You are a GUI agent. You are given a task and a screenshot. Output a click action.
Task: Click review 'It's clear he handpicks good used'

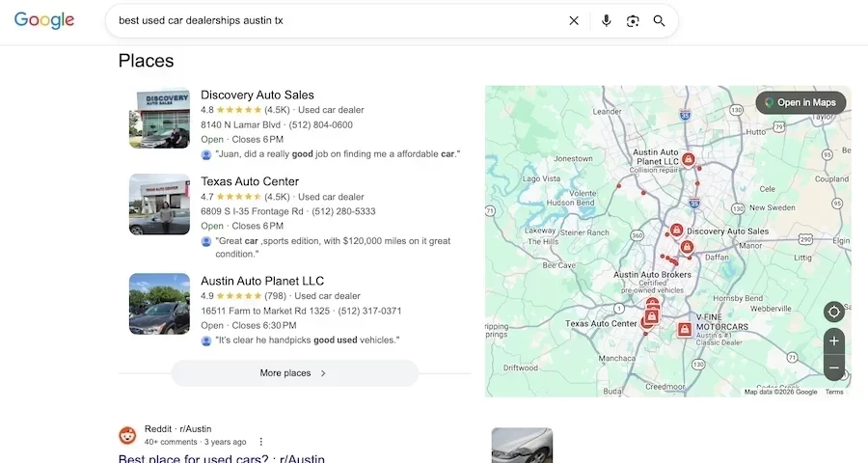click(308, 340)
